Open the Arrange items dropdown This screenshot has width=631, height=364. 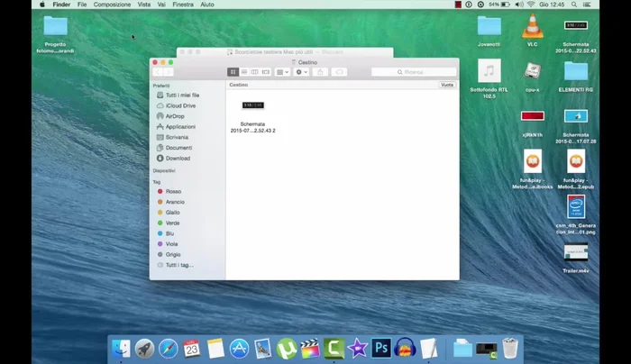(x=283, y=72)
